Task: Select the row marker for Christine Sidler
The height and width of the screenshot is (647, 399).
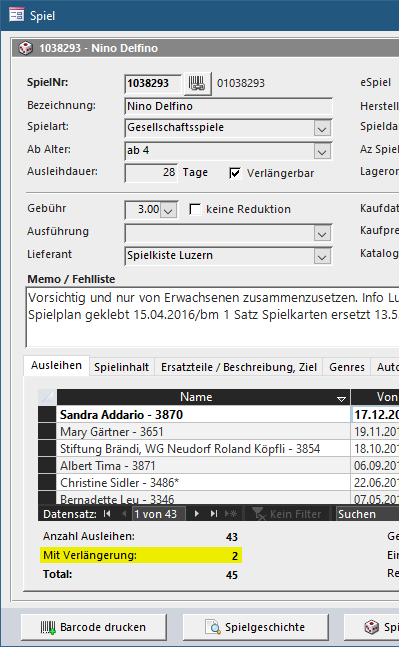Action: [47, 482]
